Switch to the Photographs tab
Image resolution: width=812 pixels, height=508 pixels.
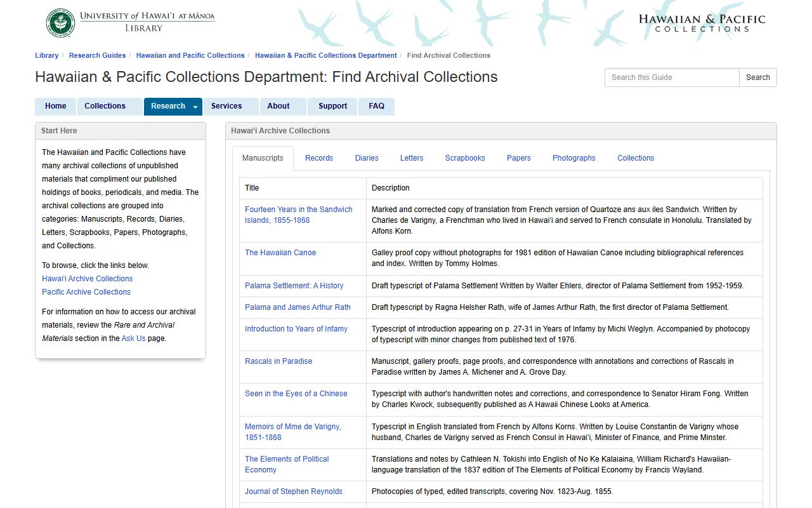pos(574,158)
